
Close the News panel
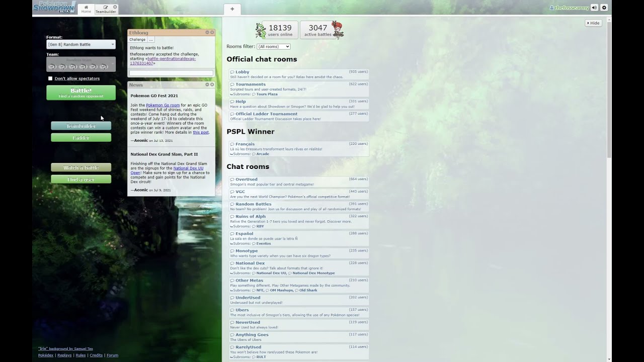212,84
